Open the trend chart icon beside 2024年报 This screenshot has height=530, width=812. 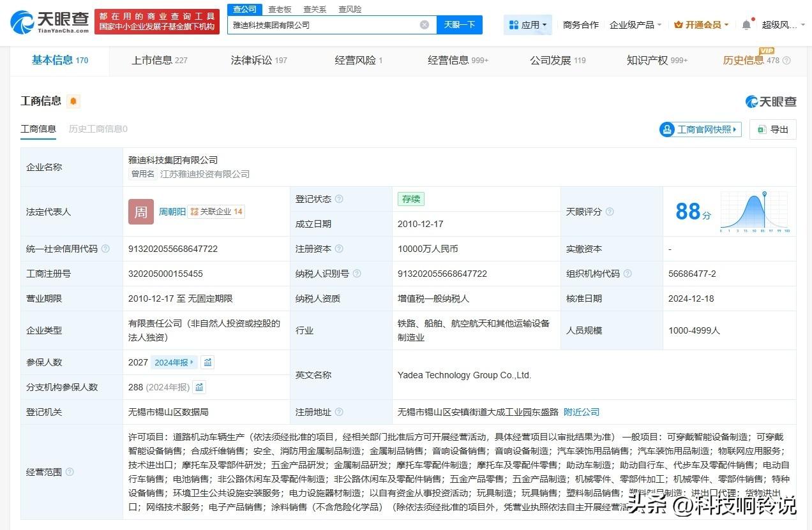click(207, 362)
